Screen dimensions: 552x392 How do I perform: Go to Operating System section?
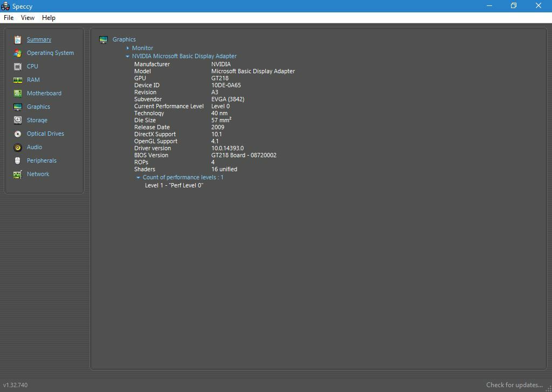(50, 53)
